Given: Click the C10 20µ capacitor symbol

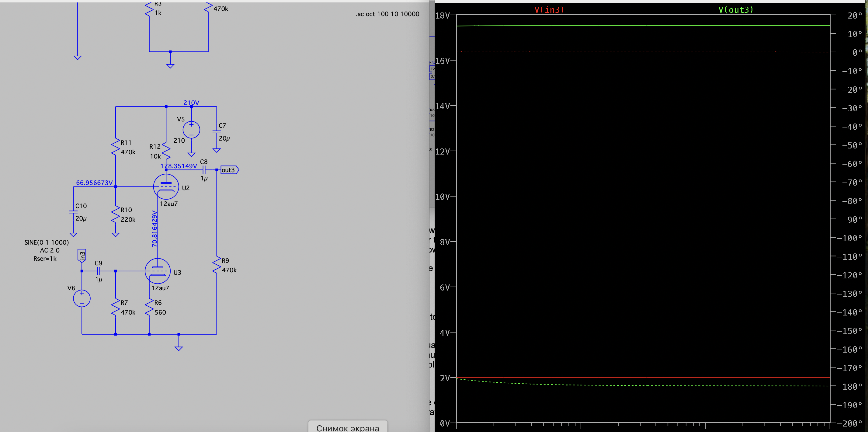Looking at the screenshot, I should (74, 212).
